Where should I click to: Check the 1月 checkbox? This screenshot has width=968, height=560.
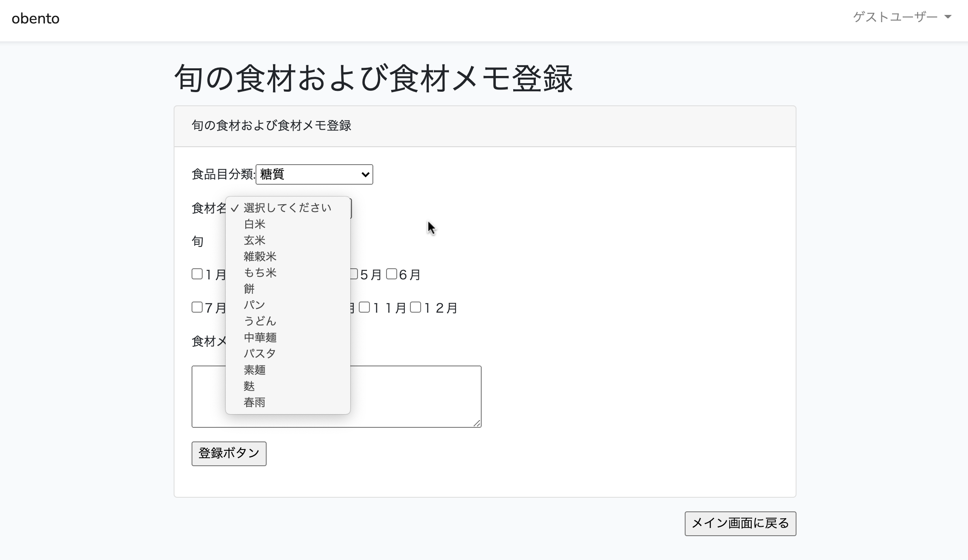(197, 274)
